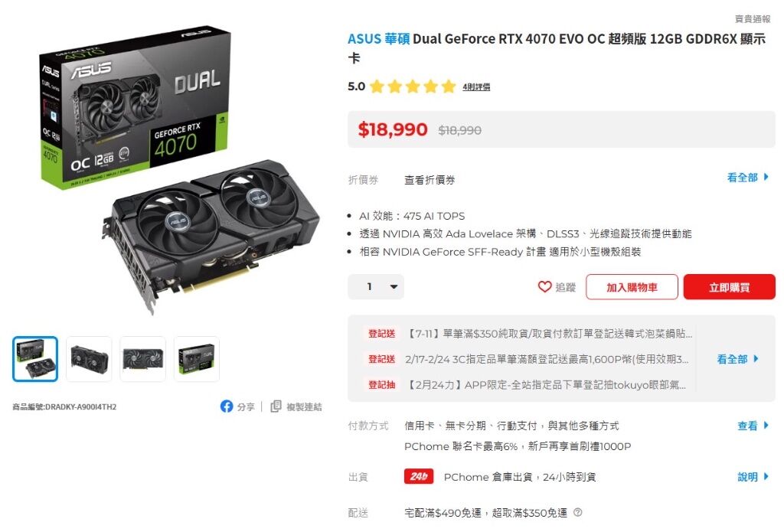This screenshot has height=532, width=784.
Task: Click the Facebook share icon
Action: pos(227,406)
